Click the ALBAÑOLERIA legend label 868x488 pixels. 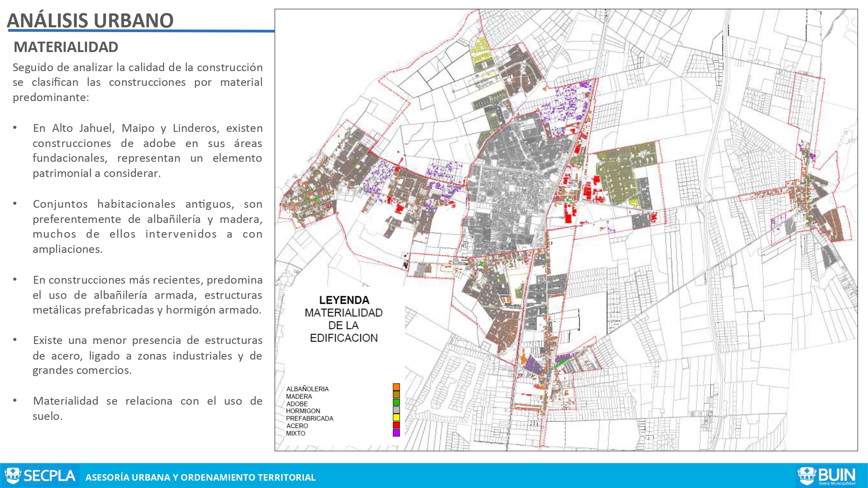click(x=307, y=389)
